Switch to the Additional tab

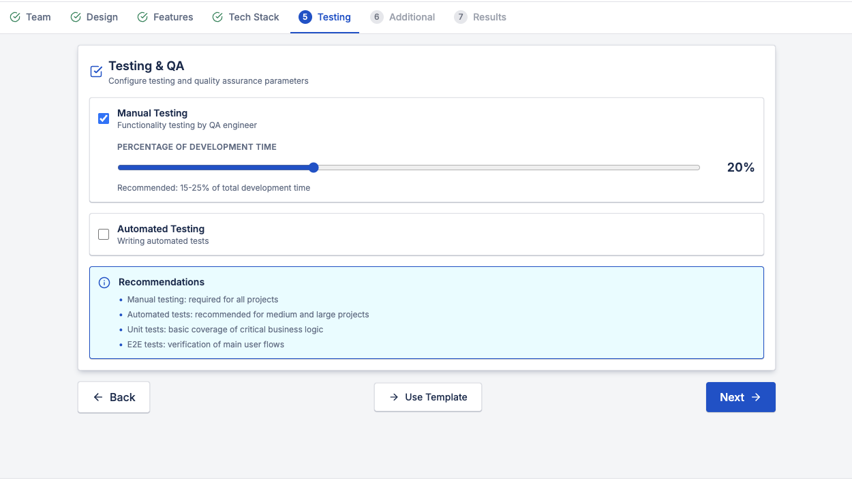pyautogui.click(x=403, y=16)
